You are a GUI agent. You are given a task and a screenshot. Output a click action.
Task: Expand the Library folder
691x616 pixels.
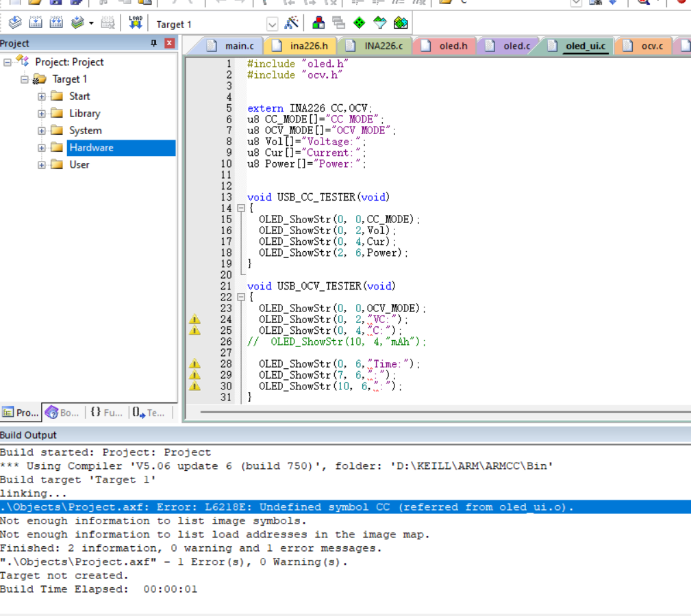[41, 114]
